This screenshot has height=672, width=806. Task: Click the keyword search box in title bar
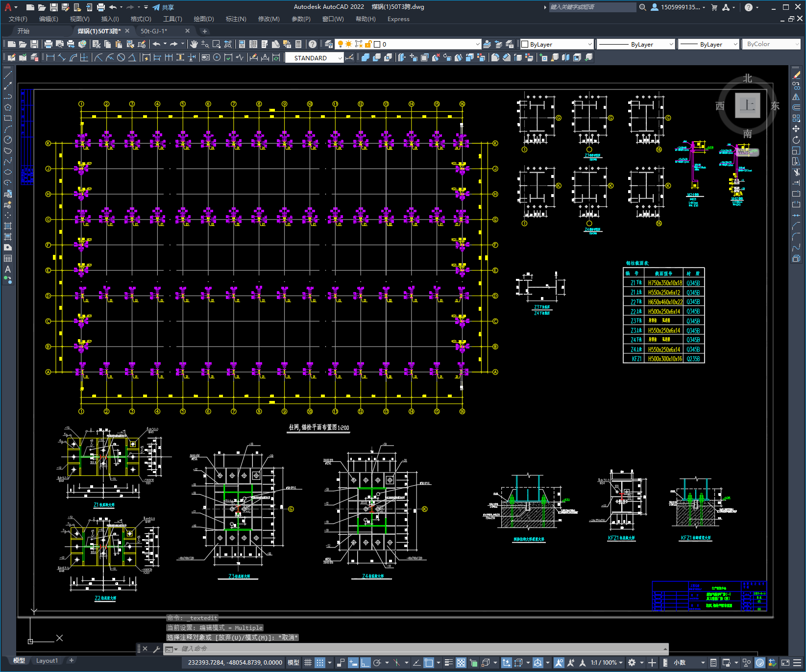(592, 7)
